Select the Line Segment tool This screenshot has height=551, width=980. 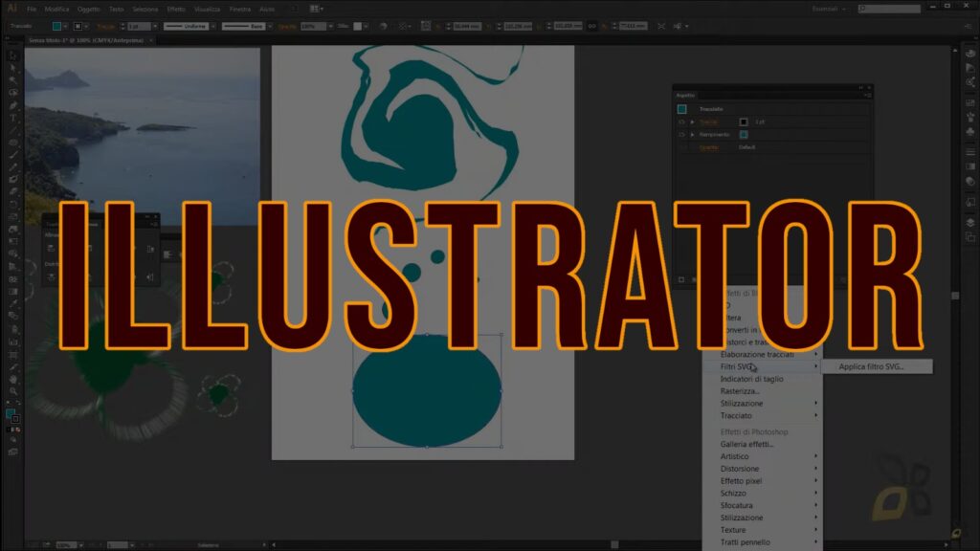pyautogui.click(x=12, y=130)
